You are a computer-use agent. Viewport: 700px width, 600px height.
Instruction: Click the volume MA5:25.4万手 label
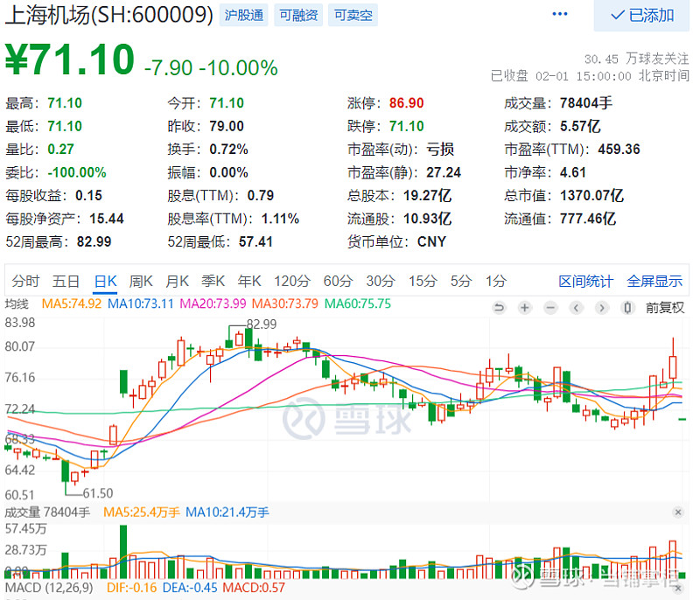pyautogui.click(x=142, y=513)
